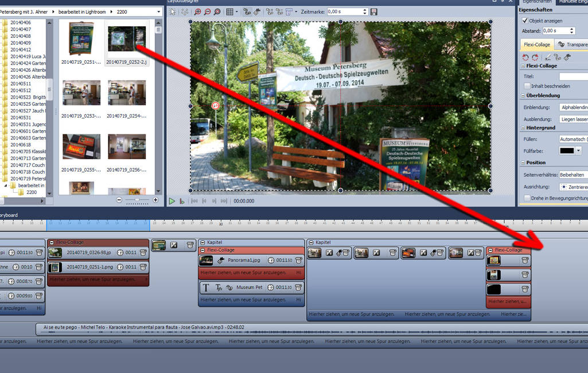Select thumbnail 20140719_0253 in file browser
The width and height of the screenshot is (588, 373).
click(81, 93)
